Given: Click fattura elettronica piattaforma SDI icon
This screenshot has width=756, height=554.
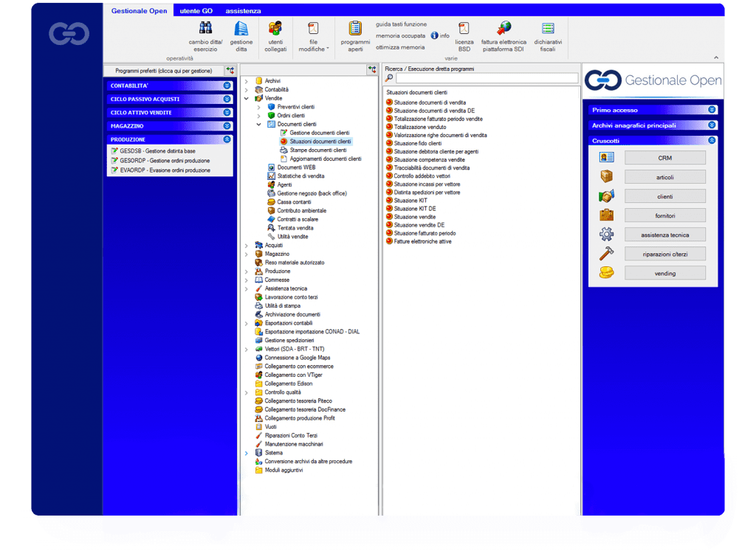Looking at the screenshot, I should click(504, 28).
